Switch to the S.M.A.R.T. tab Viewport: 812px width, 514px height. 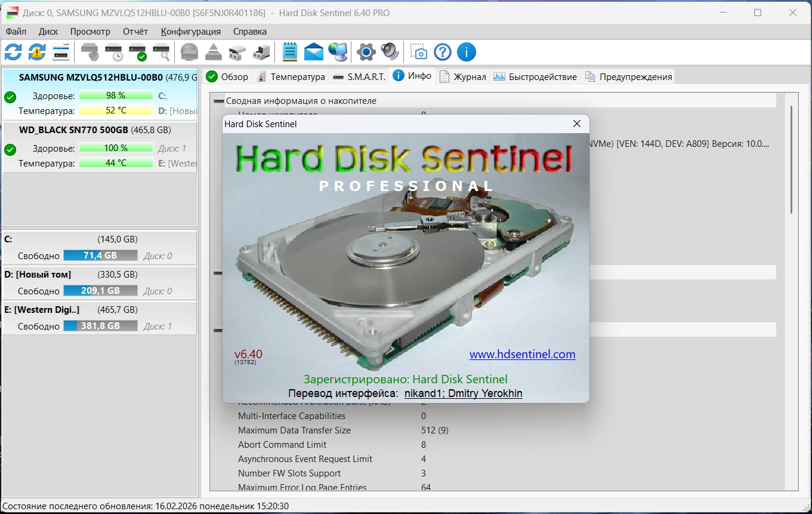[359, 76]
